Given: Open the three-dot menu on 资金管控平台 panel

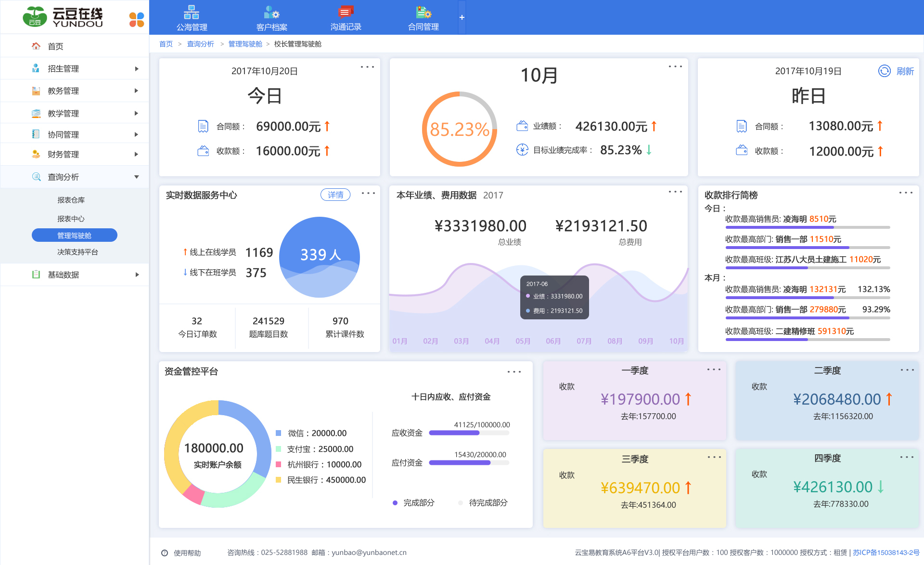Looking at the screenshot, I should click(515, 371).
